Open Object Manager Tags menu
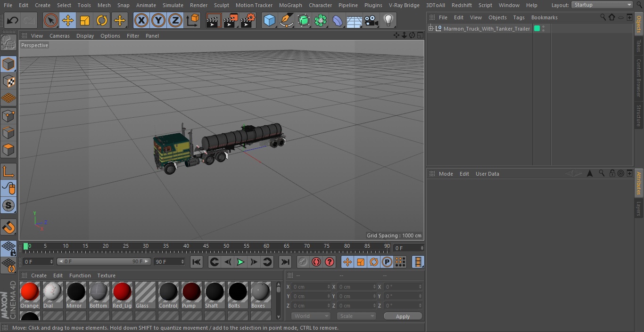This screenshot has height=332, width=644. click(x=519, y=17)
